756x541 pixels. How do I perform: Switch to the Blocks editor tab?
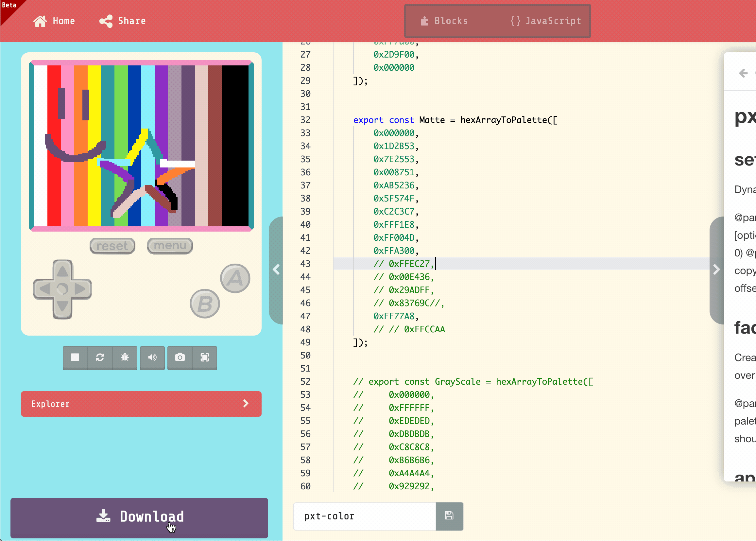click(444, 21)
